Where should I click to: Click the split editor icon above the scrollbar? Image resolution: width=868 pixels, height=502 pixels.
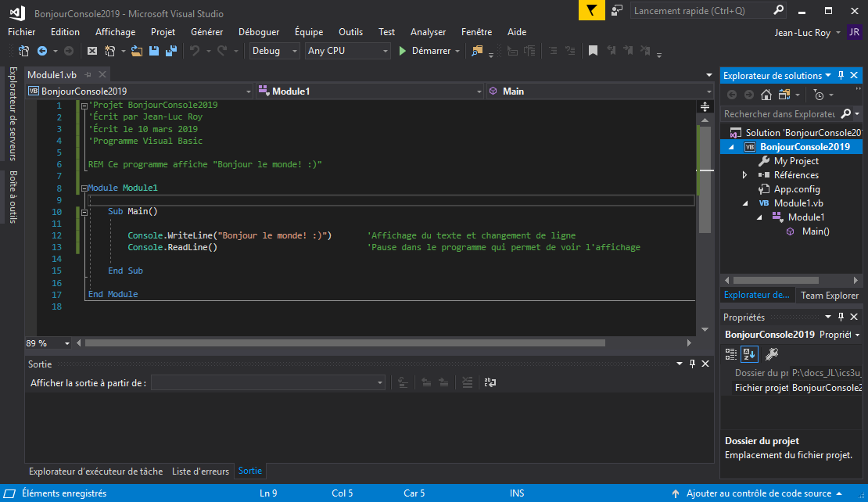705,106
